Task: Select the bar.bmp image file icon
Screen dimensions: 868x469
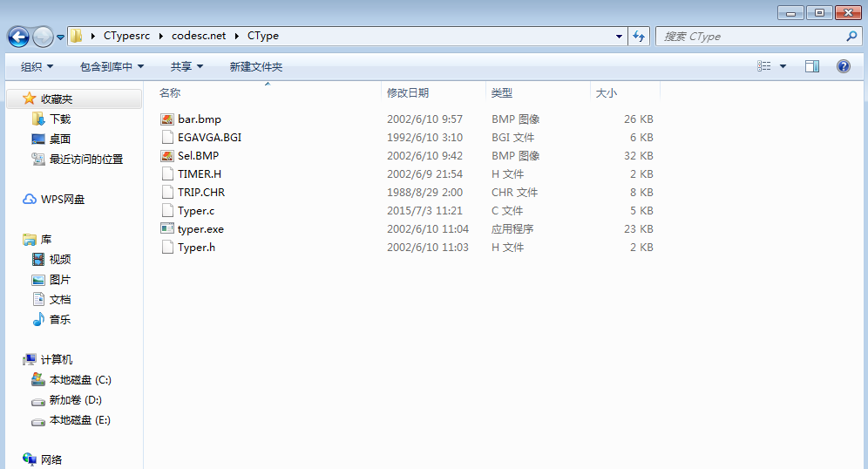Action: click(167, 119)
